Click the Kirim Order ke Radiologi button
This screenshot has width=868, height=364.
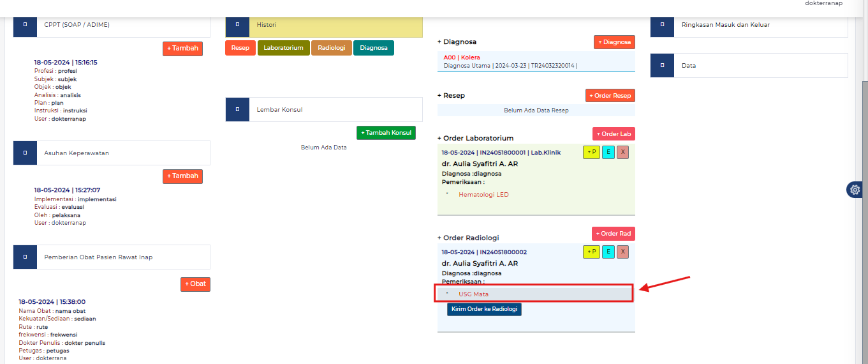pos(484,309)
